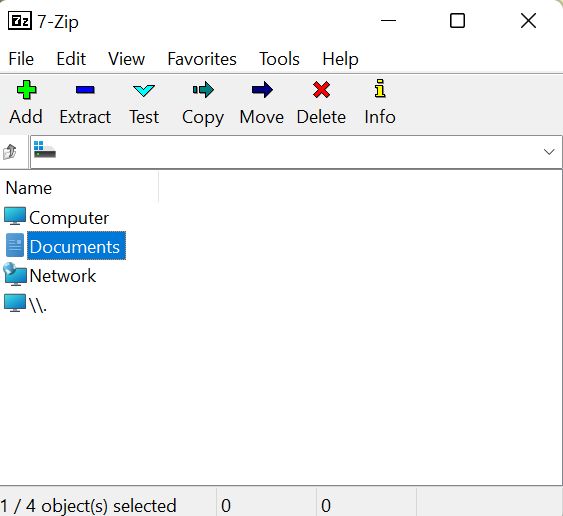Click the red Delete X icon
The height and width of the screenshot is (516, 563).
pos(321,90)
